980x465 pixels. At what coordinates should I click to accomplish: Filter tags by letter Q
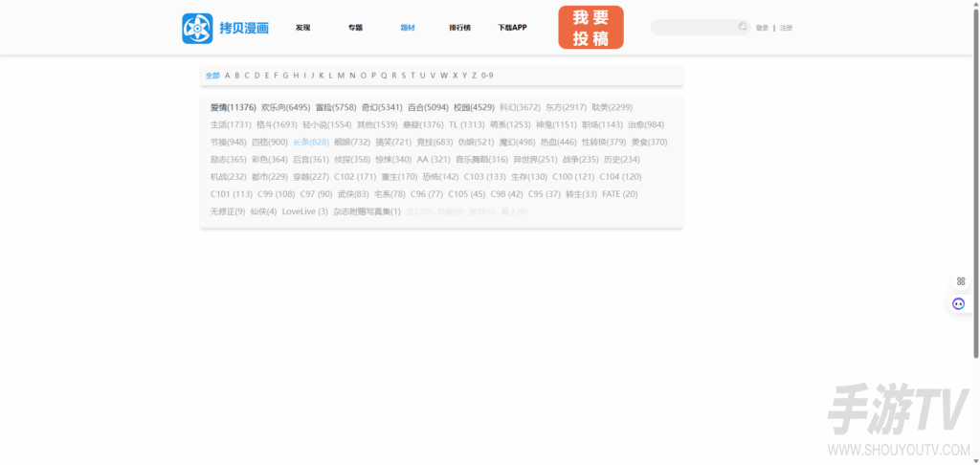[385, 76]
